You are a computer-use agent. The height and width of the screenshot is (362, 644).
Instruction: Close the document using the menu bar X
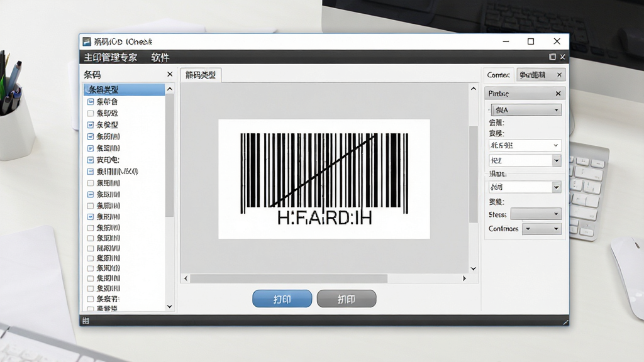tap(563, 57)
